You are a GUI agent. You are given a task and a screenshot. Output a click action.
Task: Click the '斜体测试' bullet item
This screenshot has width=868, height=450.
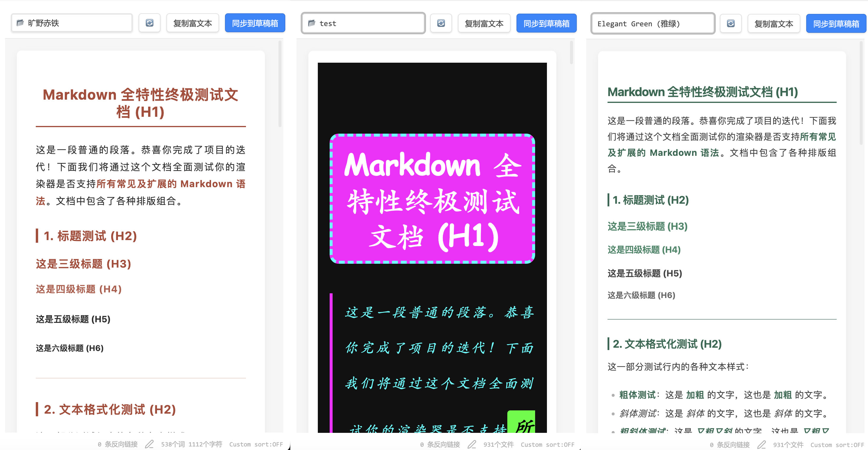point(724,413)
